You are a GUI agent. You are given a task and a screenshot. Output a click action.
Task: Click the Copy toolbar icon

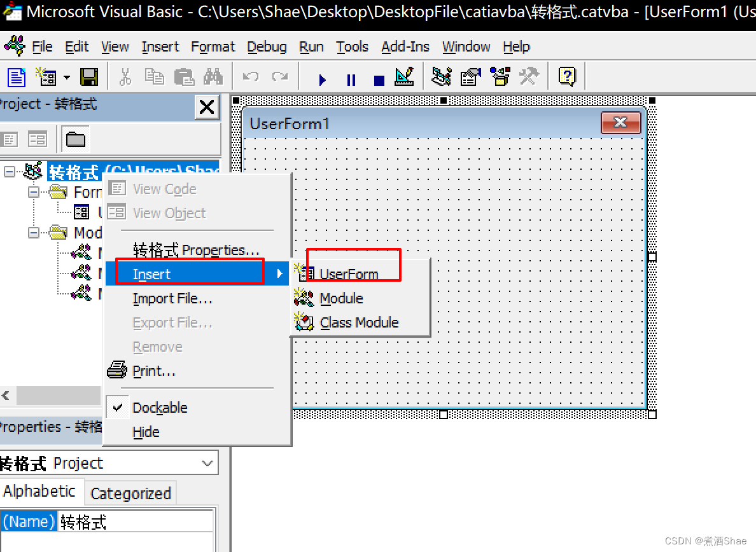[155, 77]
